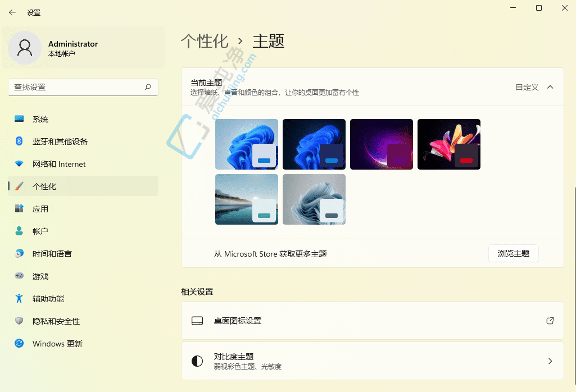Image resolution: width=576 pixels, height=392 pixels.
Task: Minimize the settings window
Action: tap(513, 8)
